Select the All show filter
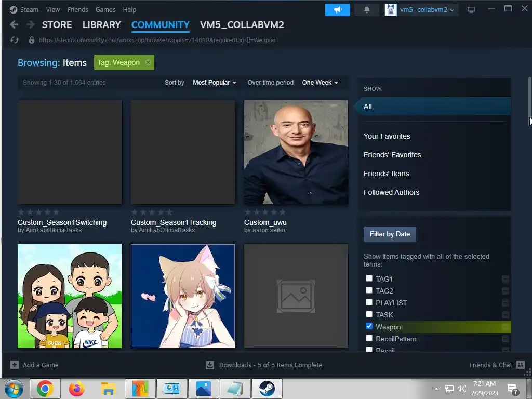Screen dimensions: 532x399 click(x=433, y=107)
